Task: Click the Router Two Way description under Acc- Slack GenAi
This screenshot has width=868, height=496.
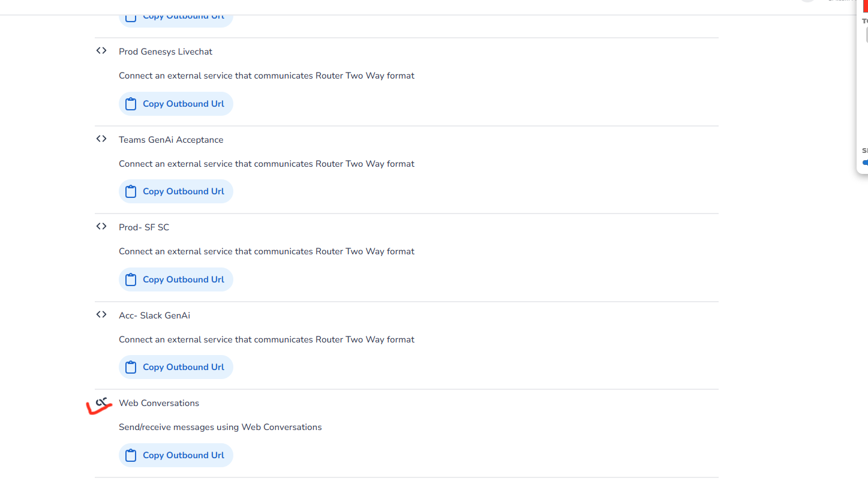Action: tap(266, 339)
